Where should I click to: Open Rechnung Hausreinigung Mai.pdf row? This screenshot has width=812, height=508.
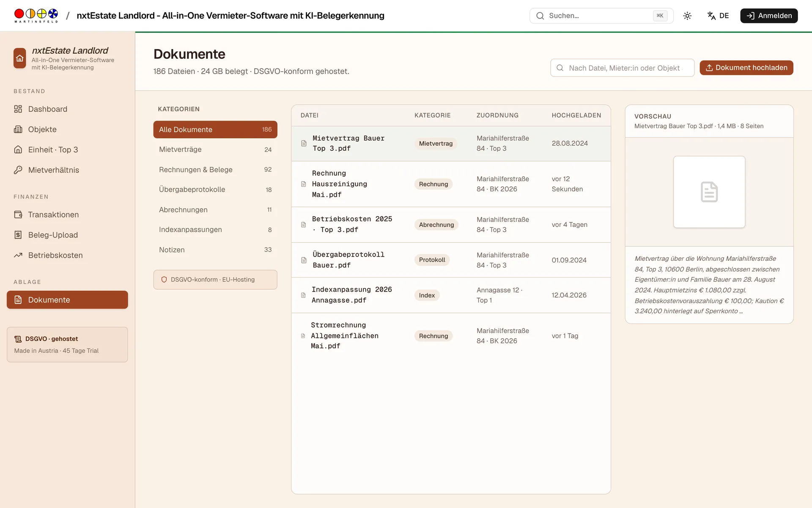(451, 184)
